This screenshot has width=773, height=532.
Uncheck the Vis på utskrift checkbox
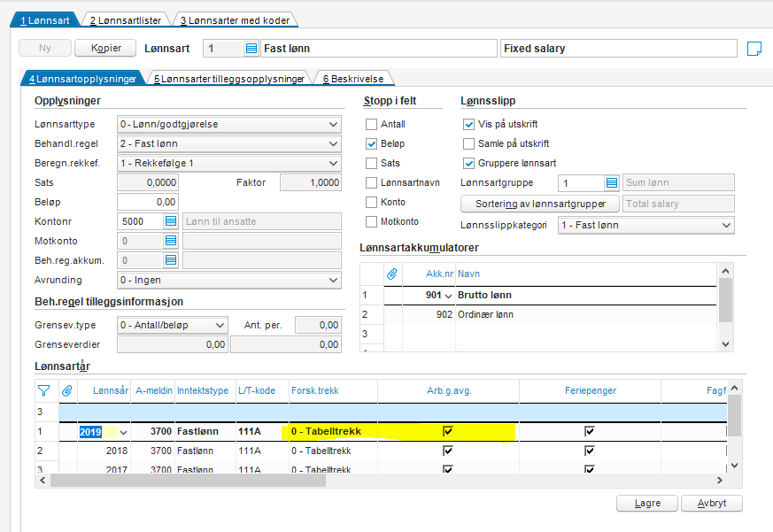[469, 125]
